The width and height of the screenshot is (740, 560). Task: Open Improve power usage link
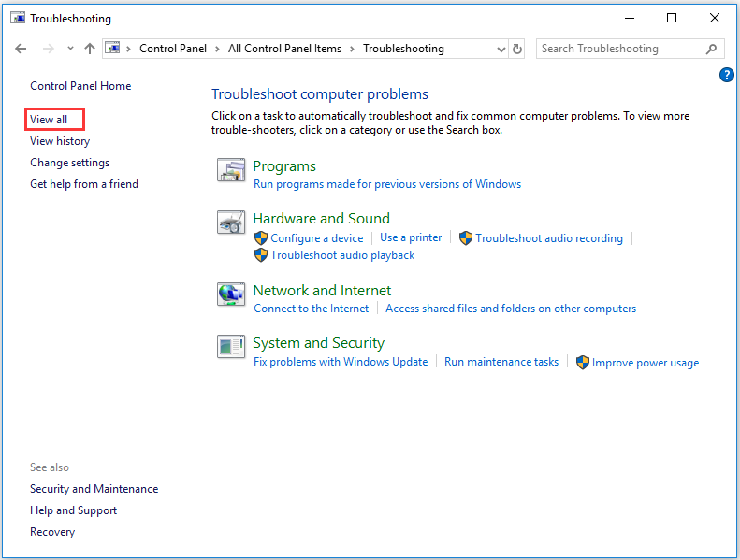click(646, 363)
